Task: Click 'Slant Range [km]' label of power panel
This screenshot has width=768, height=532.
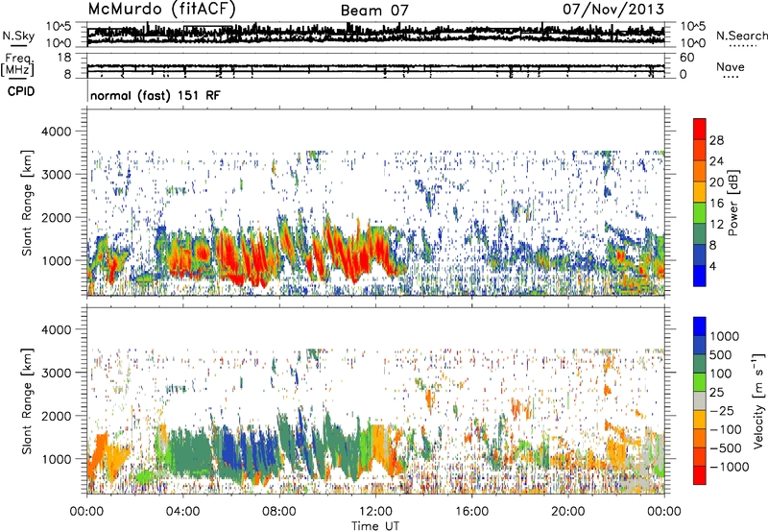Action: tap(27, 203)
